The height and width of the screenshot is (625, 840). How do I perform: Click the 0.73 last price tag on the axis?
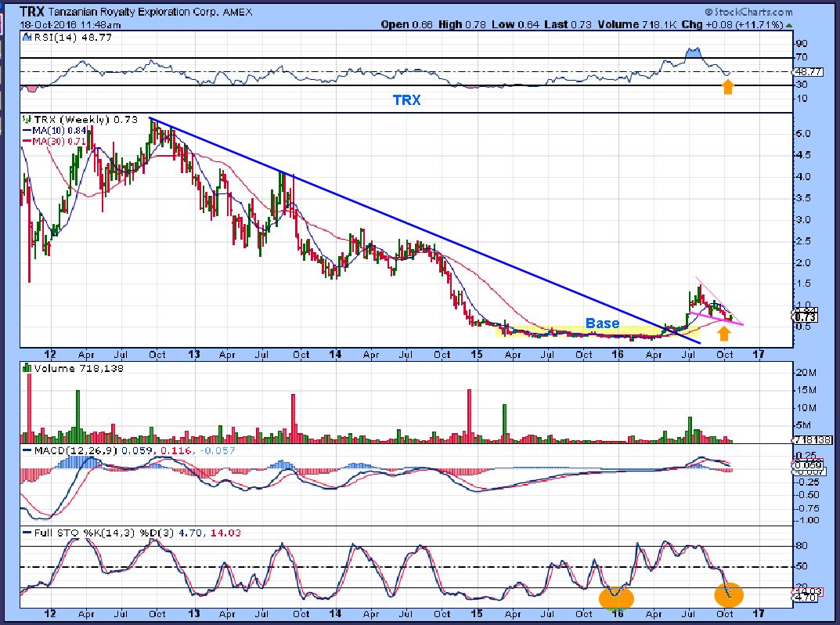806,317
